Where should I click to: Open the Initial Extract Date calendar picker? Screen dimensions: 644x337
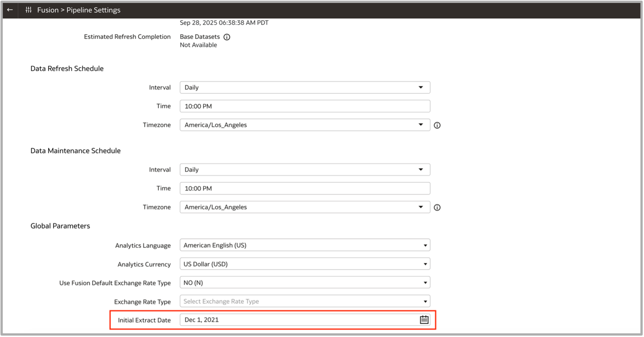click(424, 320)
